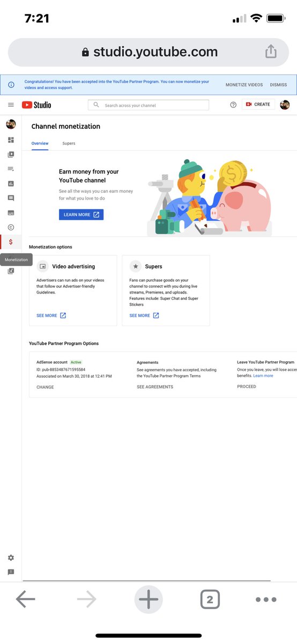Click SEE MORE under Video advertising

pyautogui.click(x=51, y=316)
